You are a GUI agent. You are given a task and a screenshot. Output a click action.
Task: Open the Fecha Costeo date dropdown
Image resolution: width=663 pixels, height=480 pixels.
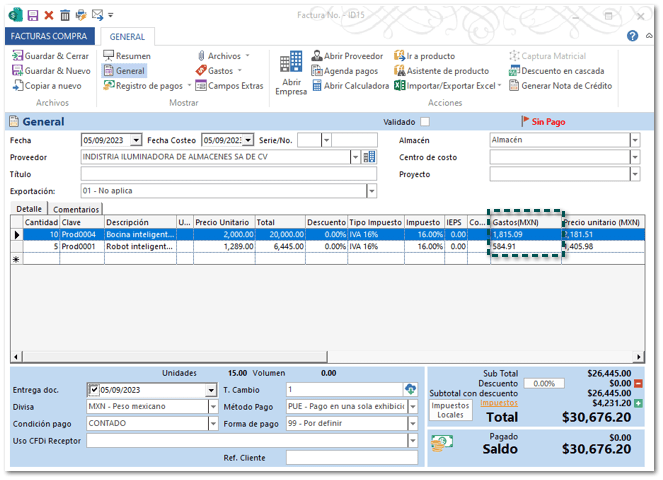[x=249, y=140]
